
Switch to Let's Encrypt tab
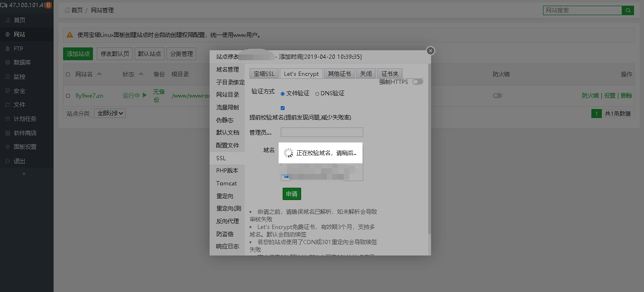tap(302, 73)
